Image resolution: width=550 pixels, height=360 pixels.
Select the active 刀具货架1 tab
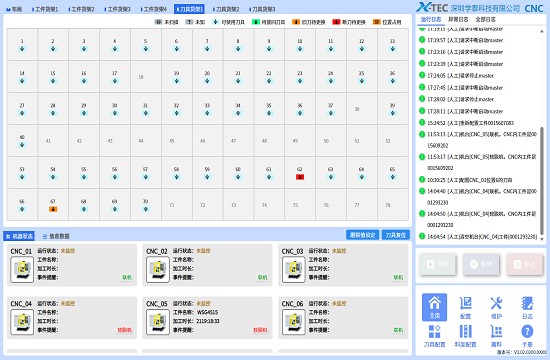pyautogui.click(x=189, y=9)
